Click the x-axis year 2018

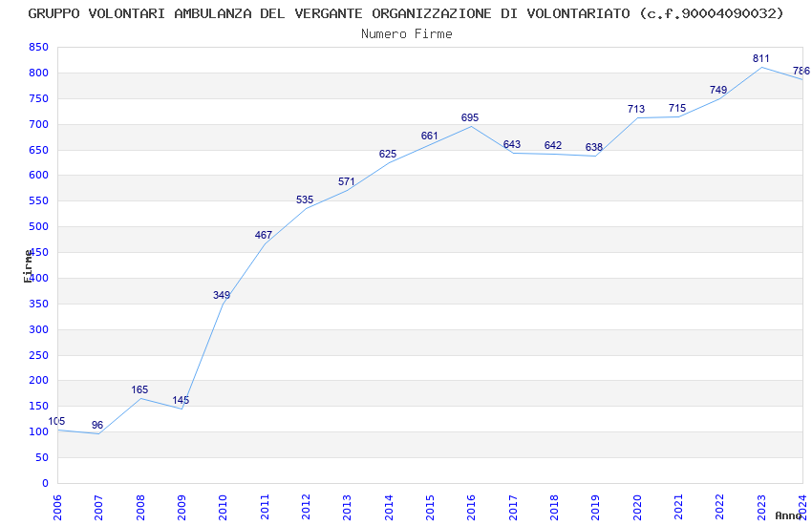pos(554,507)
